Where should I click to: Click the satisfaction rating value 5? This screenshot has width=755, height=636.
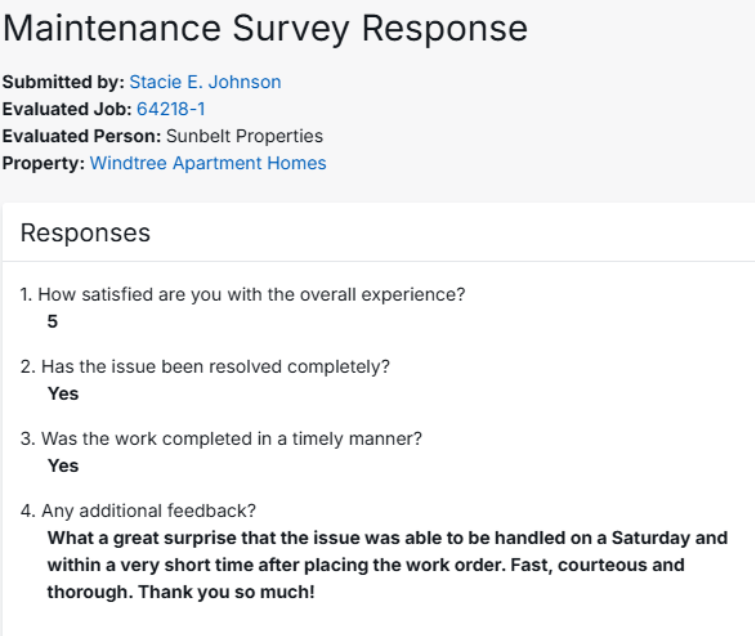point(52,322)
